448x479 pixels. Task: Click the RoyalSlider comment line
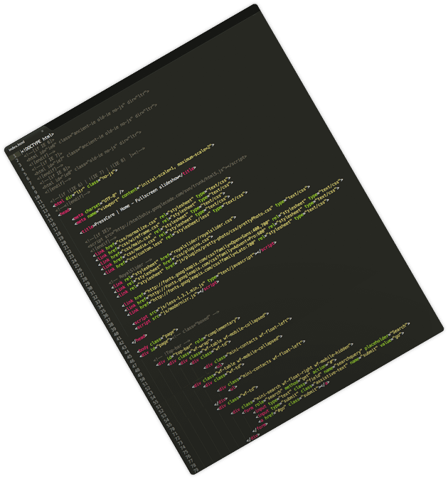[130, 271]
